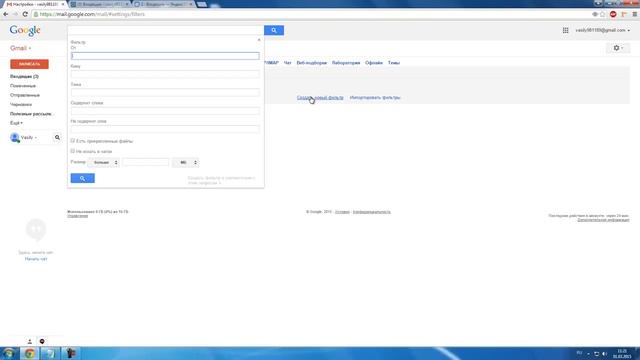Viewport: 640px width, 360px height.
Task: Open the 'Полезные рассылки' label
Action: [31, 114]
